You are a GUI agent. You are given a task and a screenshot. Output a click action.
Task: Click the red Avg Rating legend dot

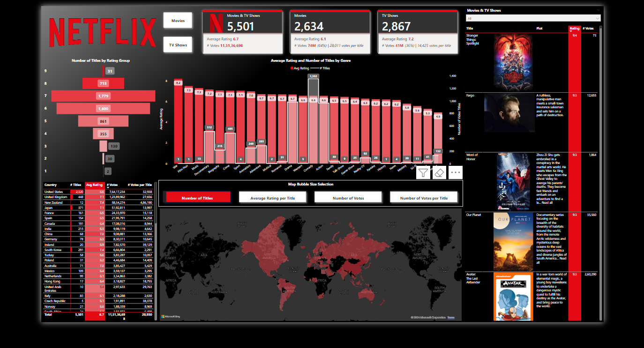[x=292, y=68]
